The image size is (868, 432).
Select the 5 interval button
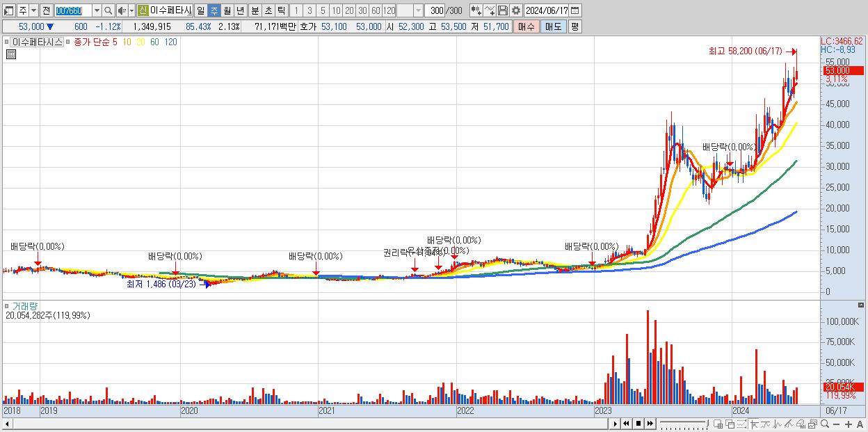[323, 10]
